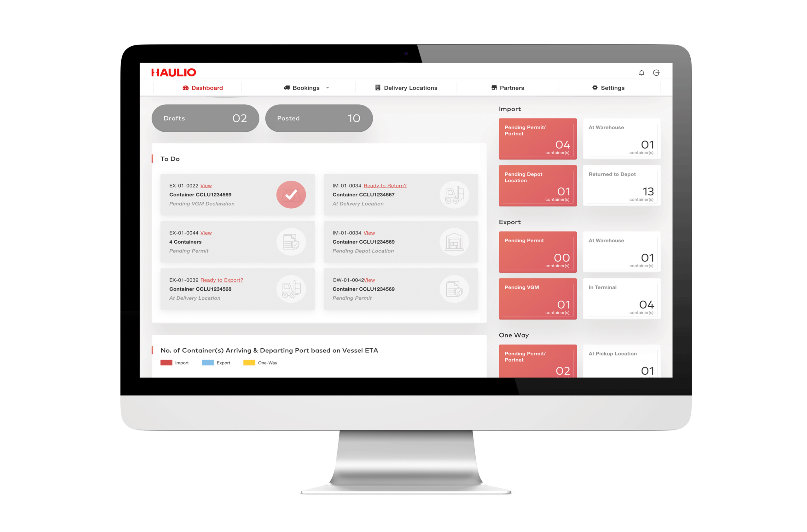
Task: Click Ready to Return link on IM-01-0034
Action: 385,185
